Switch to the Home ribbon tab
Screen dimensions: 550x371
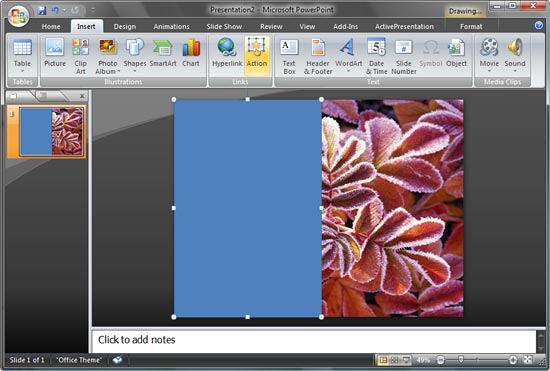pyautogui.click(x=51, y=27)
